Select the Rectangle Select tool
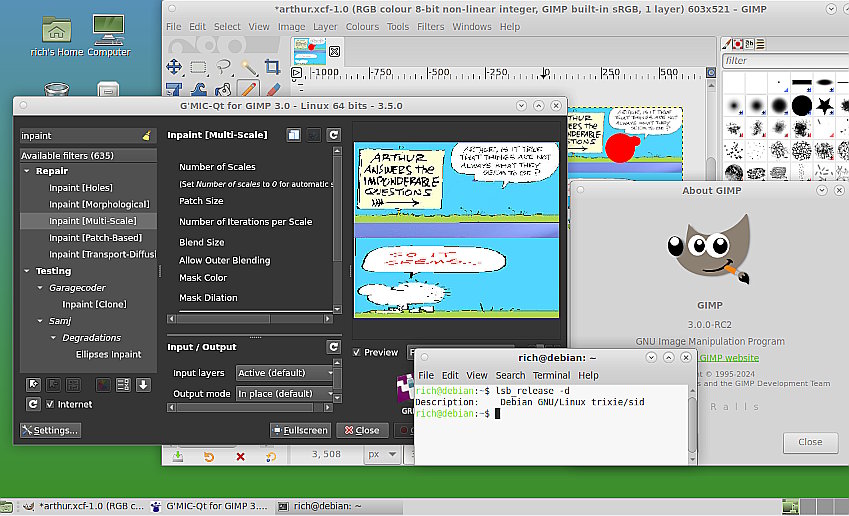Screen dimensions: 849x516 (x=198, y=67)
